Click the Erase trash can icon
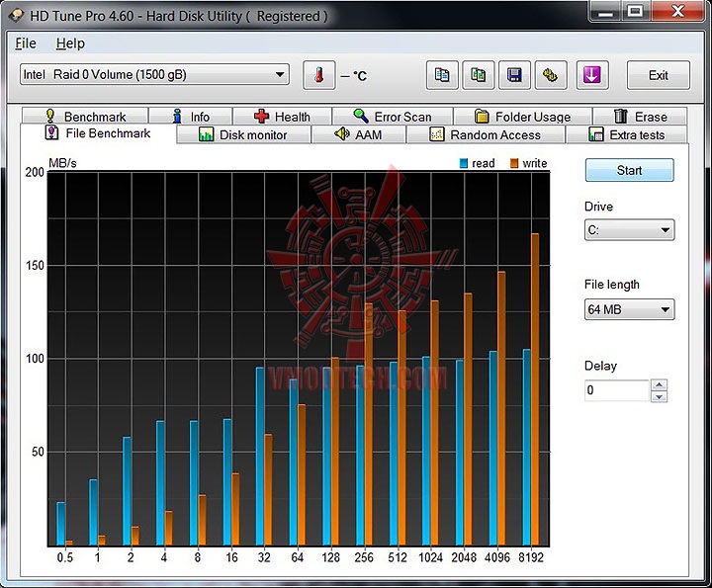 coord(621,116)
